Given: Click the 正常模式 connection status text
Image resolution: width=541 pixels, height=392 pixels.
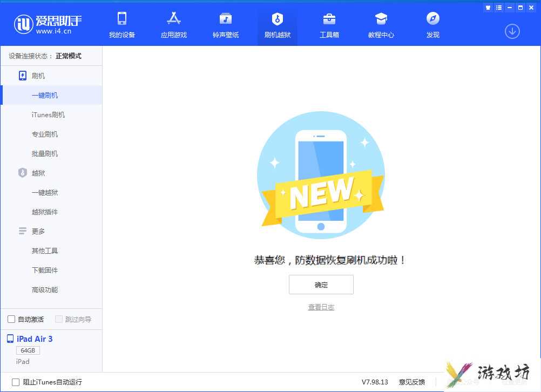Looking at the screenshot, I should coord(69,56).
